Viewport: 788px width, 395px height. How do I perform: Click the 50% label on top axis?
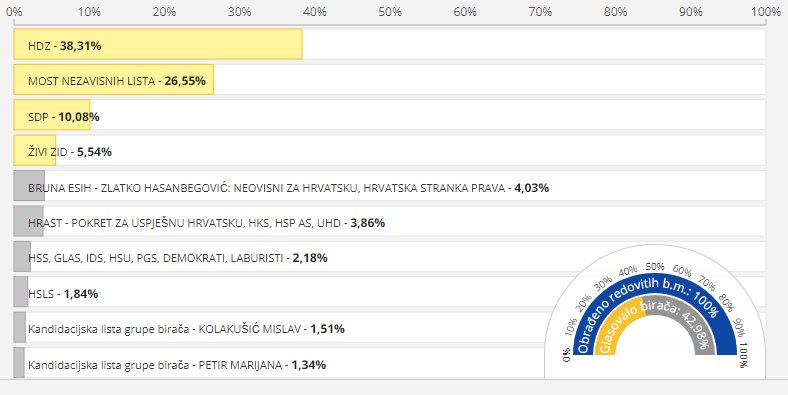(x=389, y=11)
